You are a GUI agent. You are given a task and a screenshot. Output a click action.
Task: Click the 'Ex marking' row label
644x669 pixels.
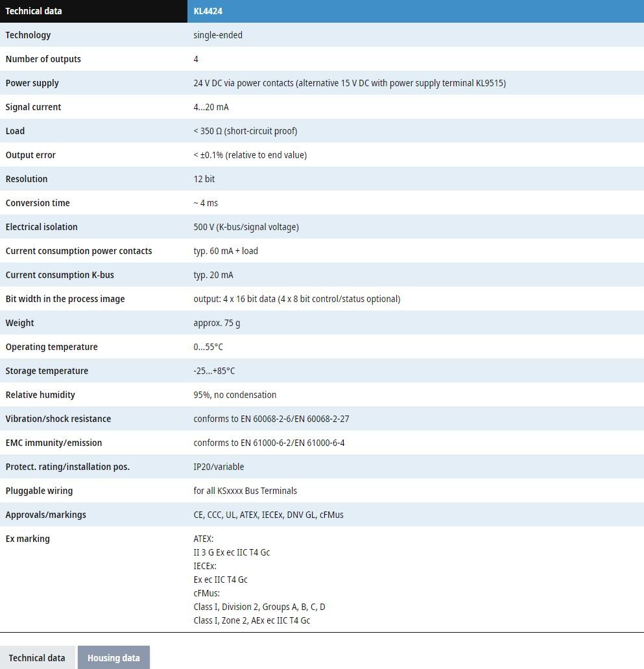28,539
